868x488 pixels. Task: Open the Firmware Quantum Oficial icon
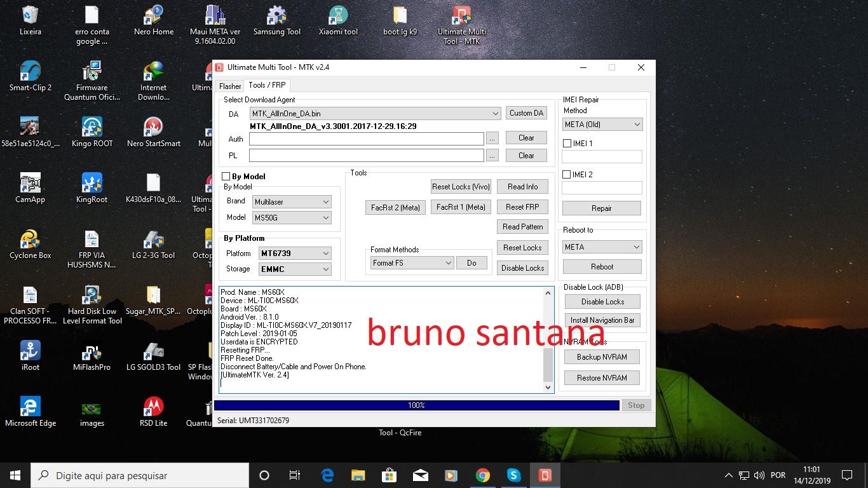click(x=92, y=81)
